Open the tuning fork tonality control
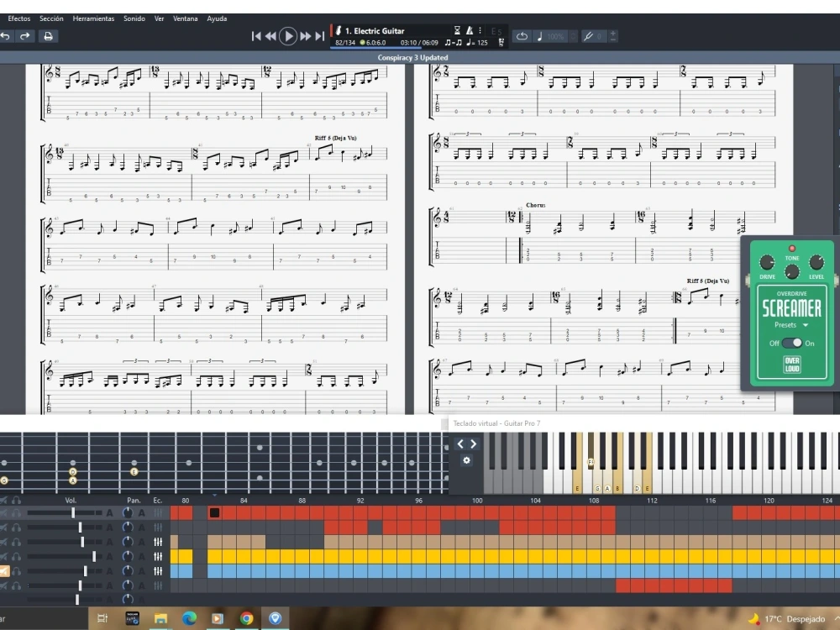The width and height of the screenshot is (840, 630). tap(588, 36)
